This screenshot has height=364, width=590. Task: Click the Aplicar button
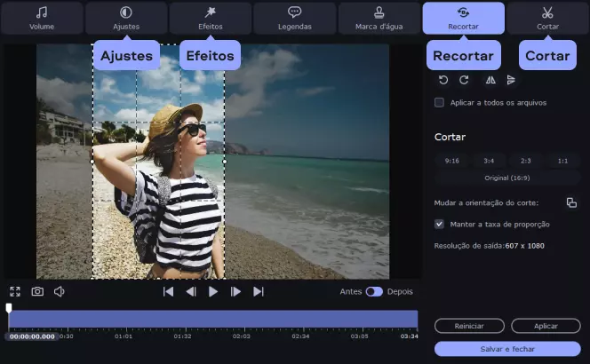point(546,326)
